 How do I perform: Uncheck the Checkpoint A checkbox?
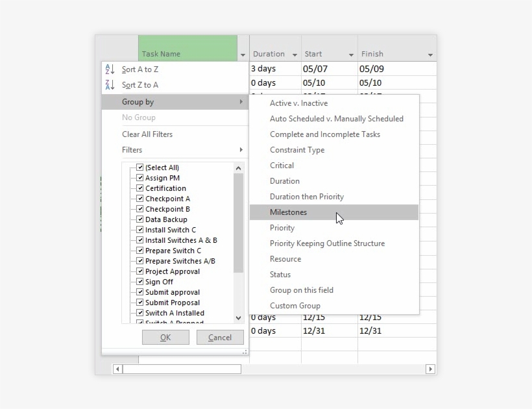139,198
